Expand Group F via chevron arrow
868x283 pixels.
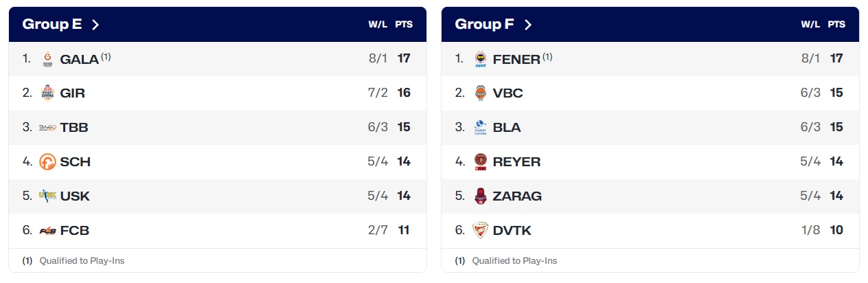tap(528, 25)
